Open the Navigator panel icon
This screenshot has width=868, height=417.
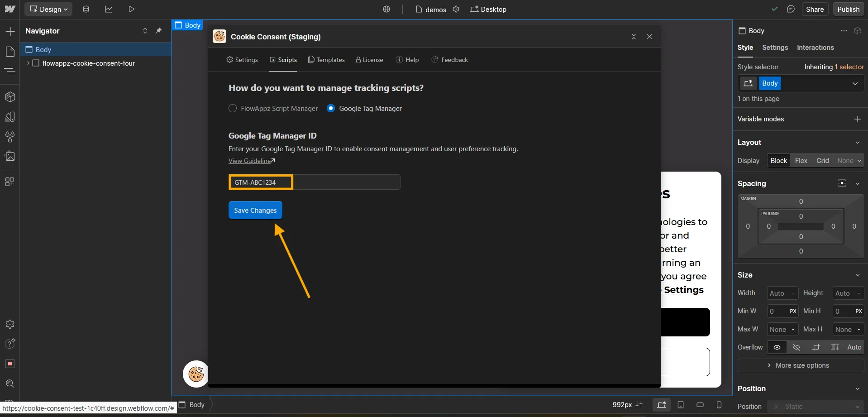(x=10, y=71)
